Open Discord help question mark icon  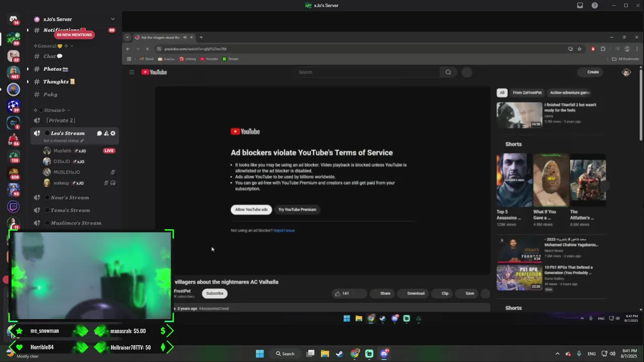(x=595, y=6)
